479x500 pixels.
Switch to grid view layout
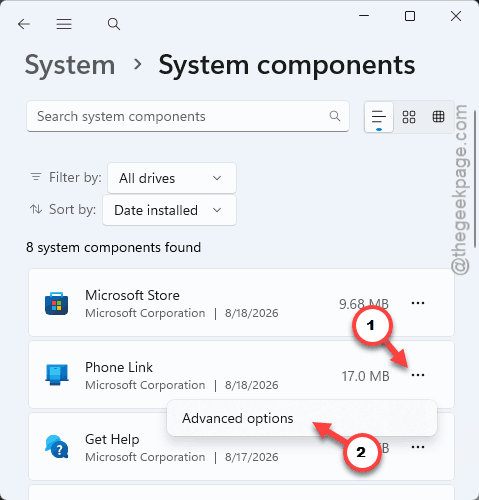409,117
